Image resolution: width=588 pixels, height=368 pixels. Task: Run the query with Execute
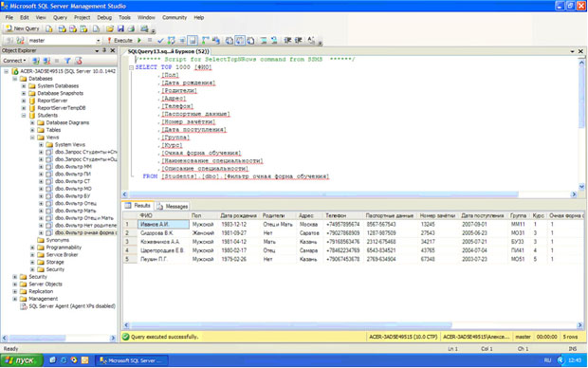[120, 40]
